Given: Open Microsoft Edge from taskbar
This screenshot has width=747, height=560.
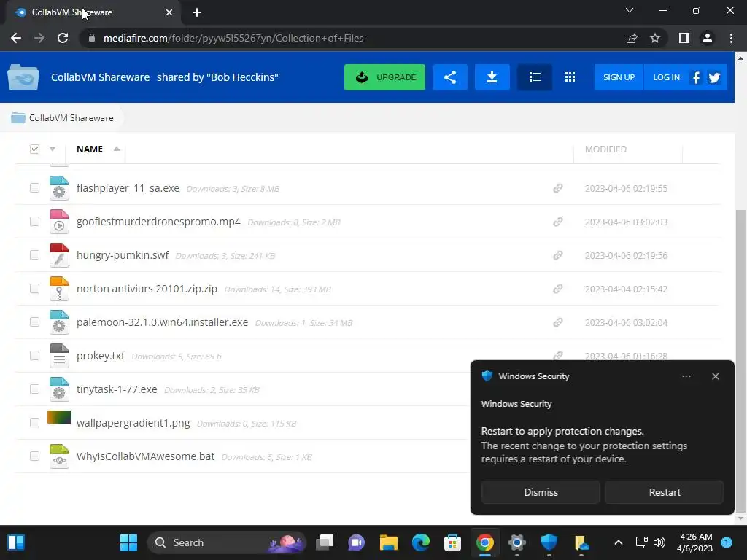Looking at the screenshot, I should click(421, 542).
